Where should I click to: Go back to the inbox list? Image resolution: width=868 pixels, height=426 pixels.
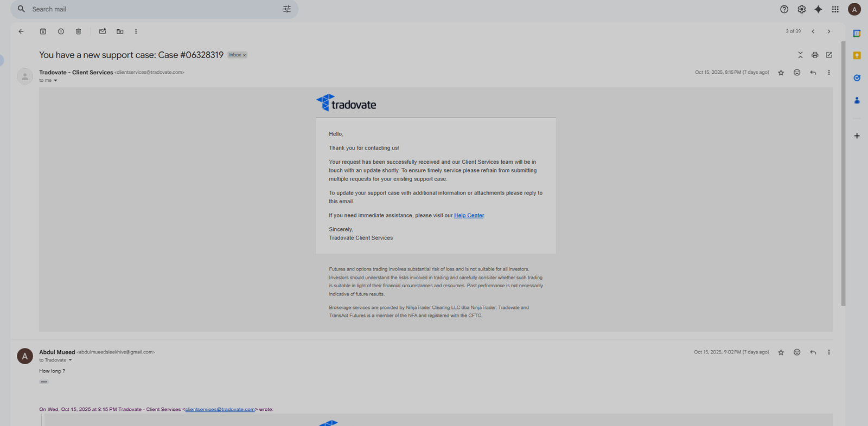pyautogui.click(x=21, y=31)
